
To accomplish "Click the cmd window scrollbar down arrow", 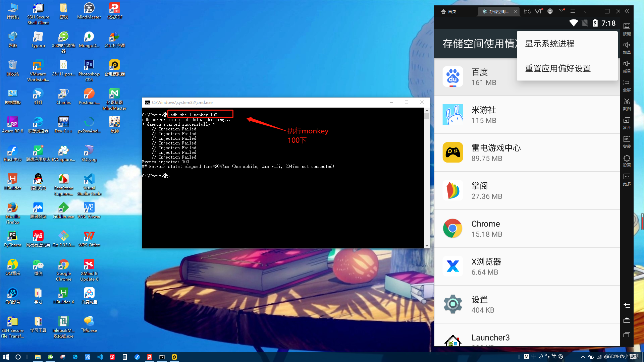I will tap(427, 245).
